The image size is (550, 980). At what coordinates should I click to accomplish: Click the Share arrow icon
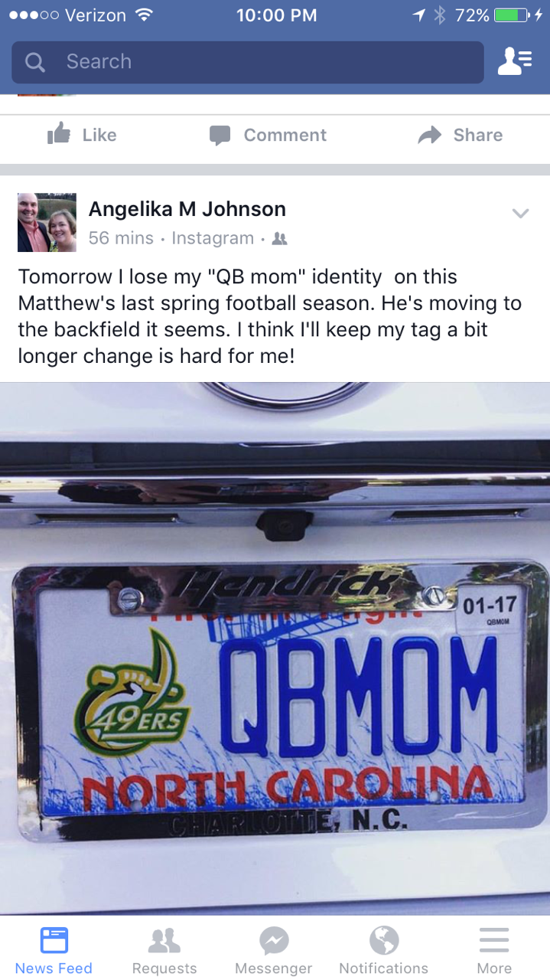coord(430,136)
